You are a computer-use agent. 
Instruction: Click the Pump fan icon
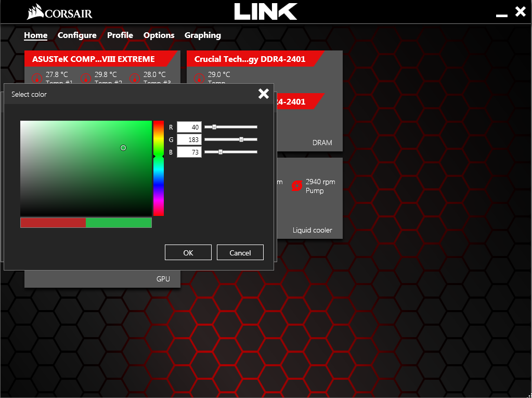coord(297,186)
